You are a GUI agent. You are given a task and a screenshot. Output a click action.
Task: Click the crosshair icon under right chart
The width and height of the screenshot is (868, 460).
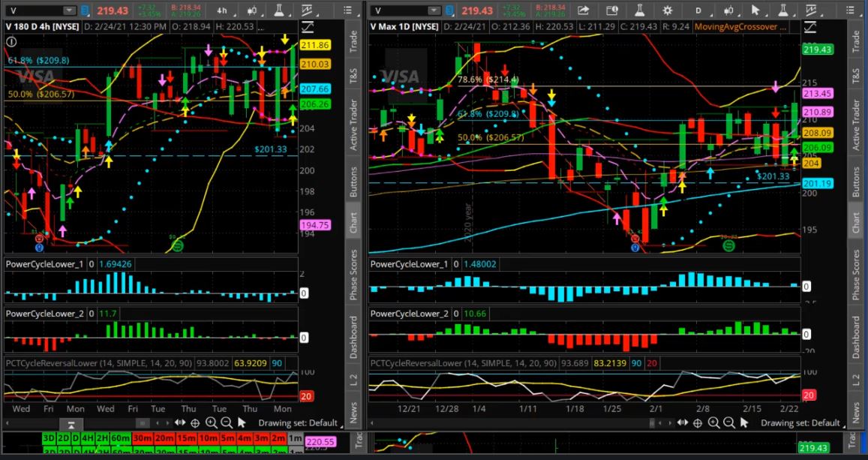698,423
